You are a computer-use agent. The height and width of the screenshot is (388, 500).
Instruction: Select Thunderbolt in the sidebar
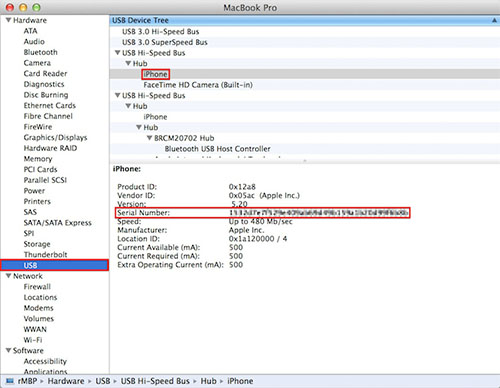(45, 254)
